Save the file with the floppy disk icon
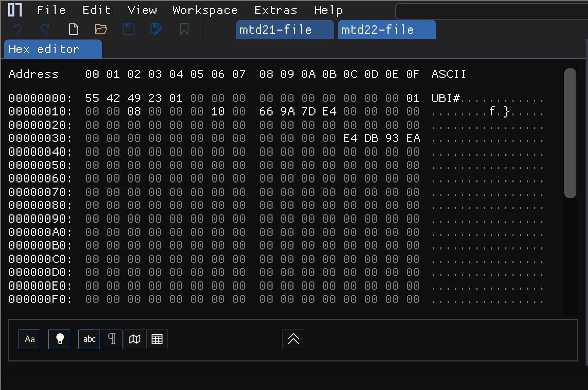Viewport: 588px width, 390px height. [x=129, y=29]
